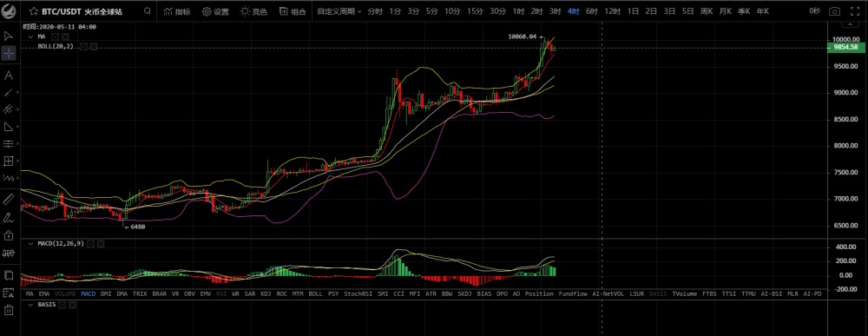Open the 组合 layout option
Viewport: 868px width, 336px height.
pos(293,11)
